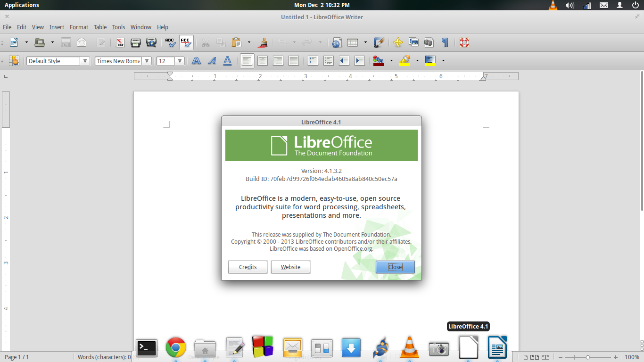Click the Website button
This screenshot has width=644, height=362.
pos(290,267)
